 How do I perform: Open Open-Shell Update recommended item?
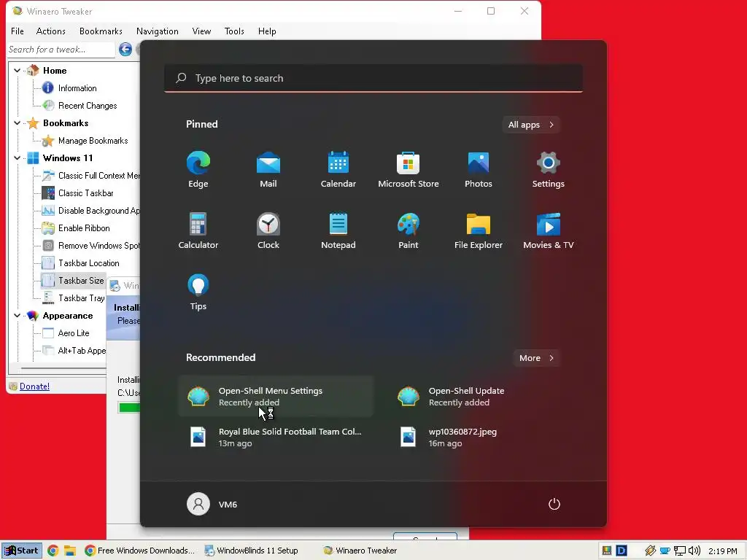pos(486,396)
